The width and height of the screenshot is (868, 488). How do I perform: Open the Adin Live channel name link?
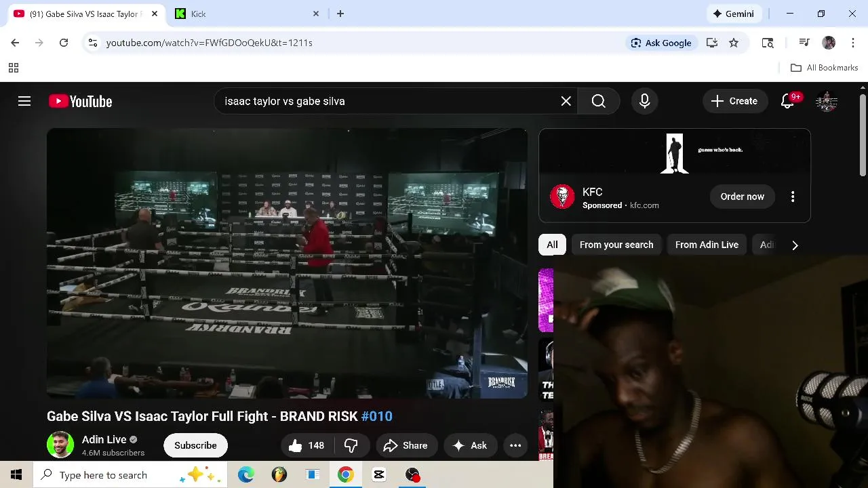tap(104, 439)
